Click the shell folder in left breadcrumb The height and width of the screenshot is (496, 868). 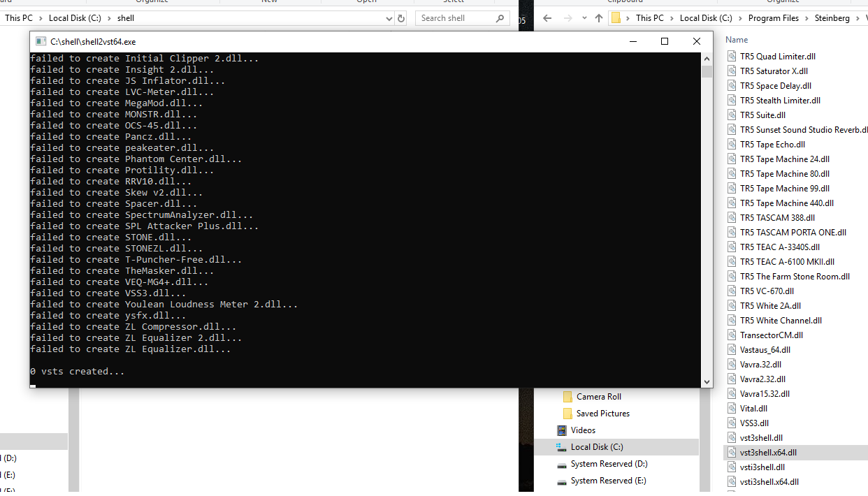pyautogui.click(x=126, y=18)
